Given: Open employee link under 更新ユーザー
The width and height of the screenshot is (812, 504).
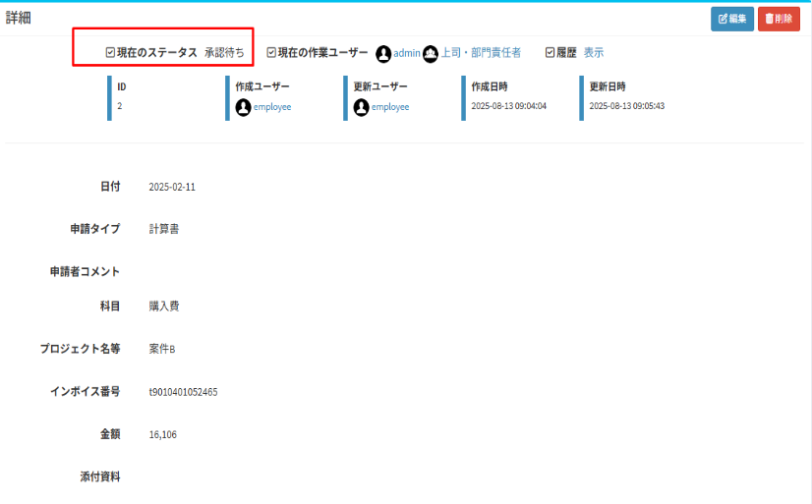Looking at the screenshot, I should pos(390,107).
